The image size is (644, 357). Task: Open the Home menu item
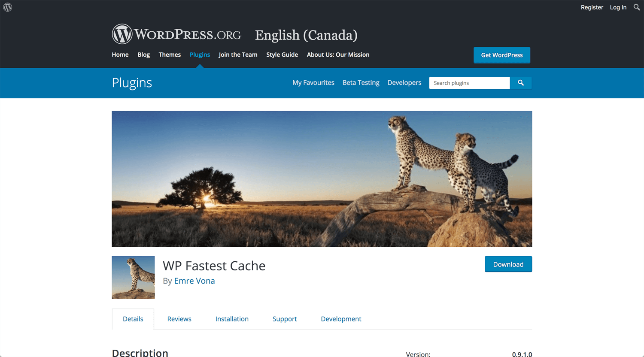click(120, 54)
